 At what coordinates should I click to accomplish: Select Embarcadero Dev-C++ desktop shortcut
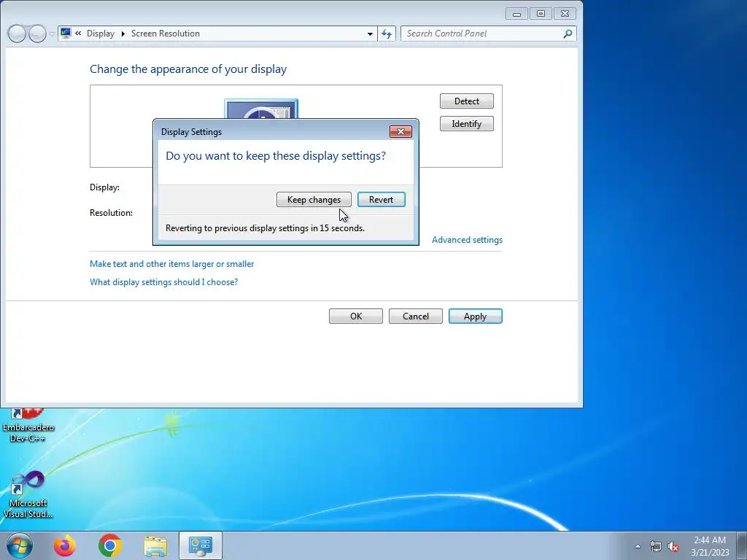(x=28, y=426)
